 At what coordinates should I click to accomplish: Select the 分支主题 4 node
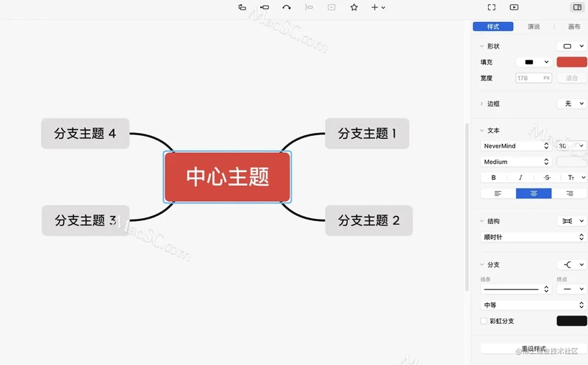pyautogui.click(x=85, y=134)
